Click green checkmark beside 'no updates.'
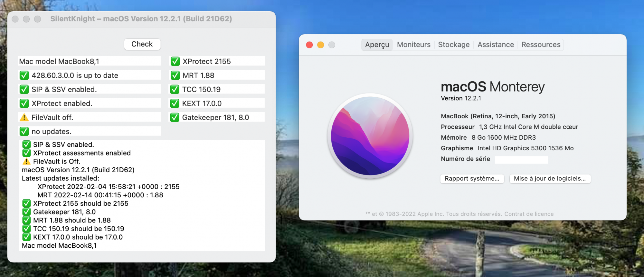The width and height of the screenshot is (644, 277). 24,132
